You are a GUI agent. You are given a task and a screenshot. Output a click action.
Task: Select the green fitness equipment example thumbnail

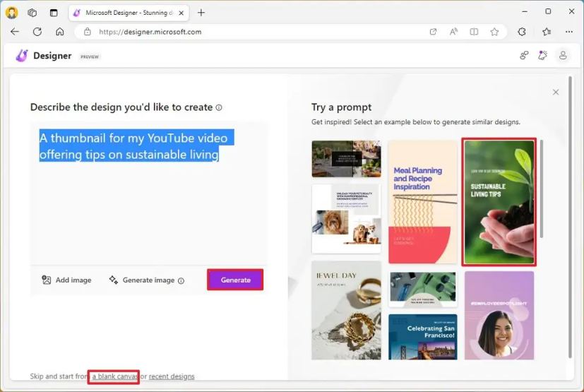tap(423, 289)
